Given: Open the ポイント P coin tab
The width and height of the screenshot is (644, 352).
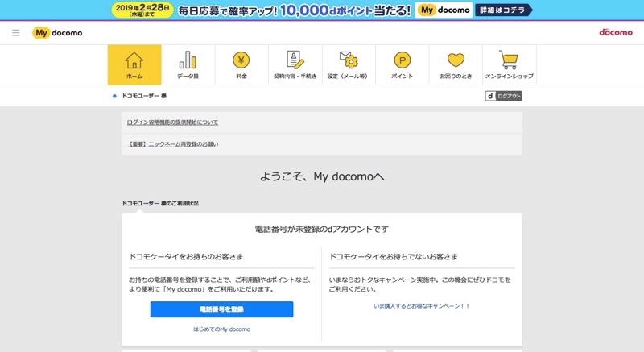Looking at the screenshot, I should 402,65.
